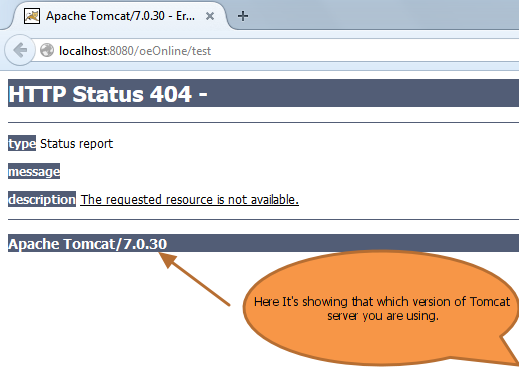
Task: Open a new tab with plus button
Action: tap(243, 16)
